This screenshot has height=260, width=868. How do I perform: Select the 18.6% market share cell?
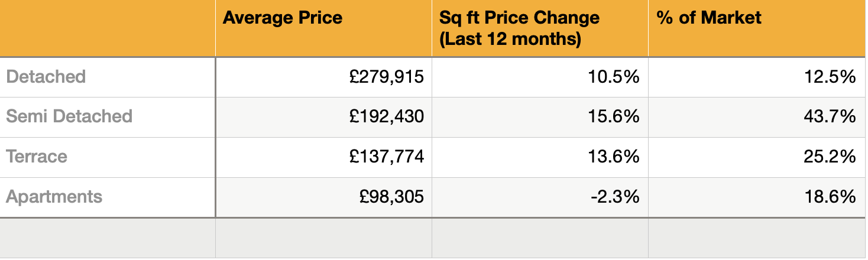coord(757,197)
